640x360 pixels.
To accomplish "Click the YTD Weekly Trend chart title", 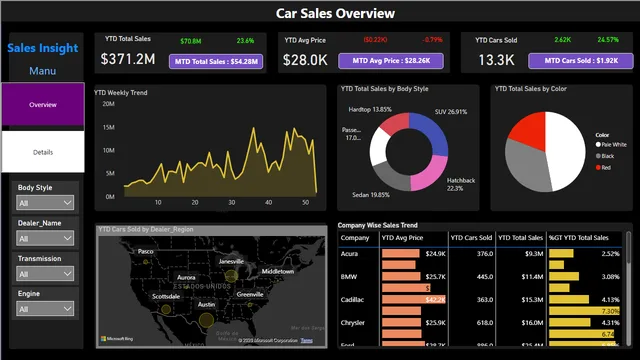I will 120,93.
